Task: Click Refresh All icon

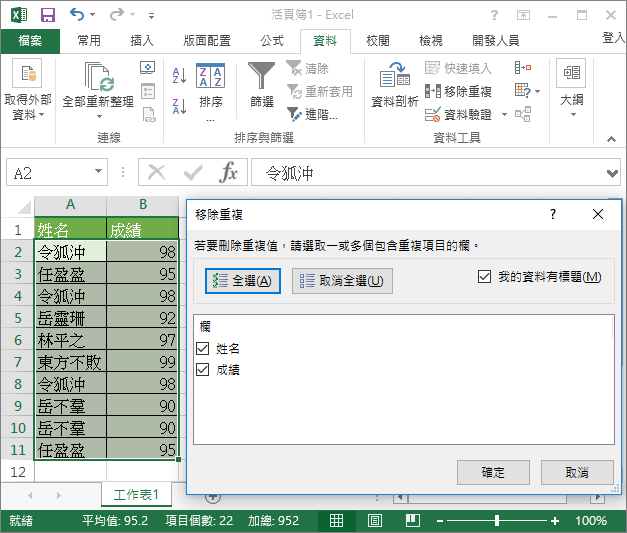Action: tap(98, 76)
